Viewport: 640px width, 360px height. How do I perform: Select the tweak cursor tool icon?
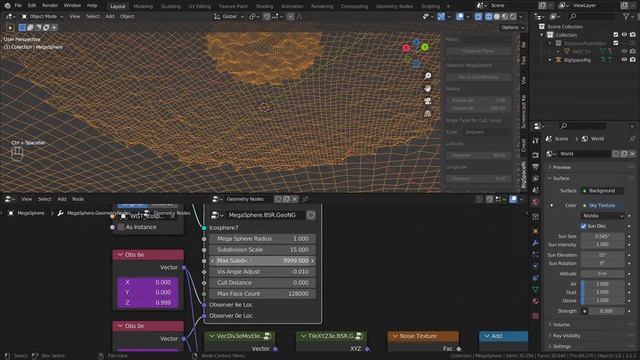pyautogui.click(x=10, y=28)
